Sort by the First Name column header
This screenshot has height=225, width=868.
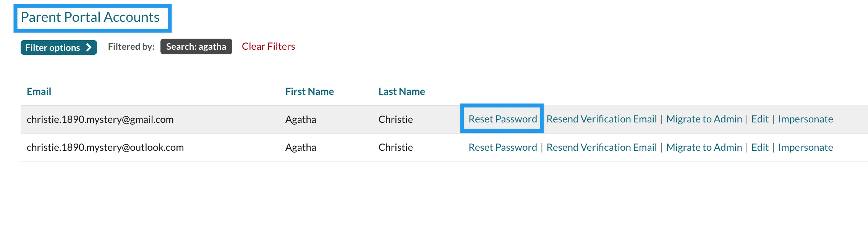309,91
